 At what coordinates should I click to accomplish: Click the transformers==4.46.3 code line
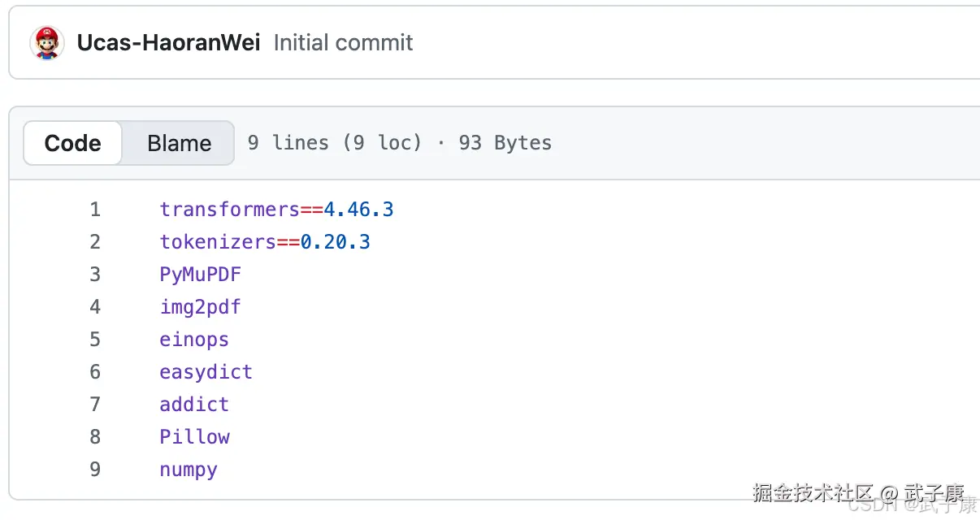click(x=276, y=210)
